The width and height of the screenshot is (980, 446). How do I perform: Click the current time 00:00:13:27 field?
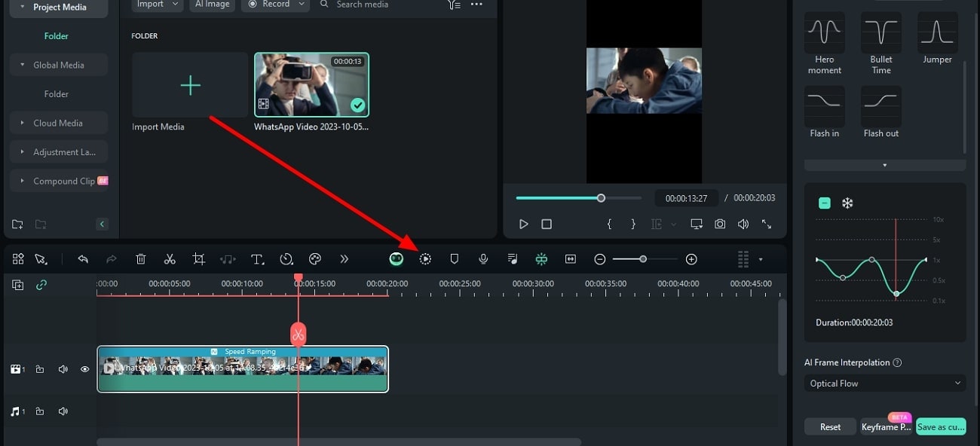coord(687,198)
